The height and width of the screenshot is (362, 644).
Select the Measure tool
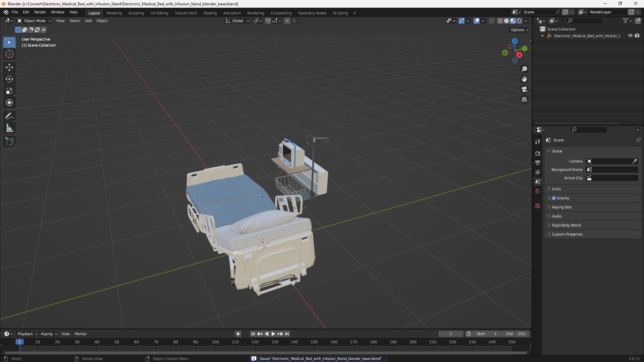tap(9, 128)
